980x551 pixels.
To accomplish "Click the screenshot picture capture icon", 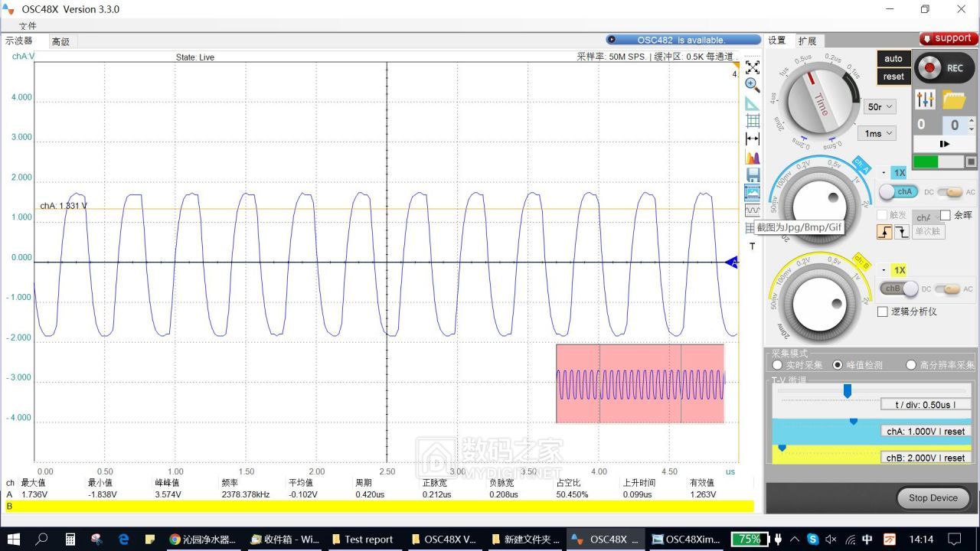I will point(753,192).
